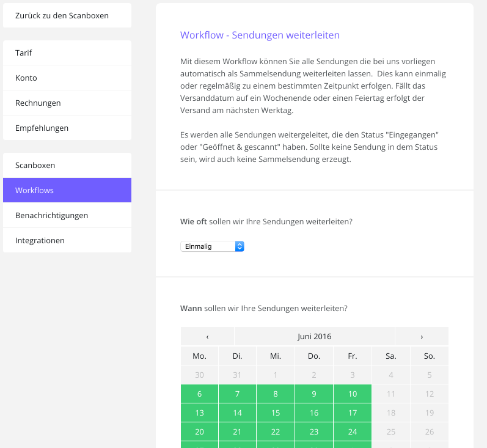Click Zurück zu den Scanboxen

pos(67,15)
